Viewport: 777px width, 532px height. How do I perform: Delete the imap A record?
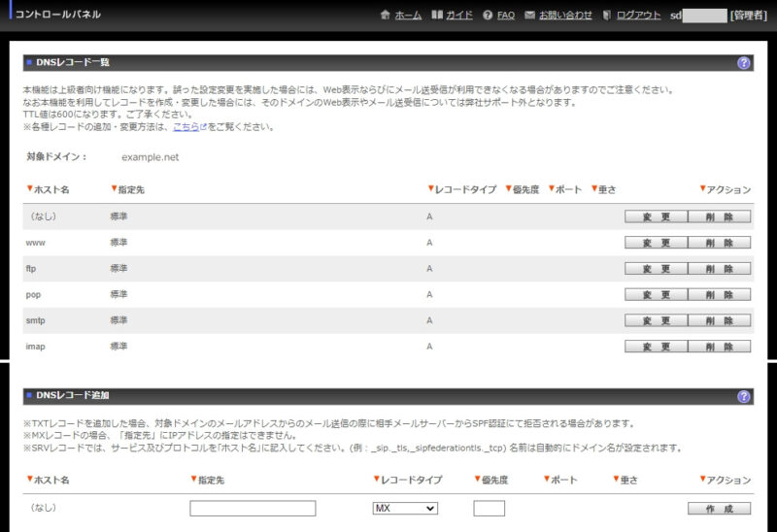coord(720,347)
